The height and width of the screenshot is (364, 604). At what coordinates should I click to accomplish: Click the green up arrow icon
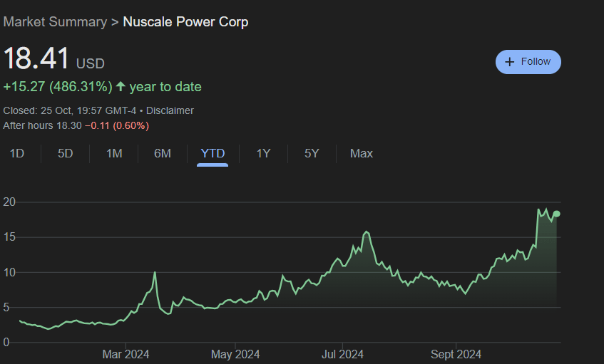(121, 86)
